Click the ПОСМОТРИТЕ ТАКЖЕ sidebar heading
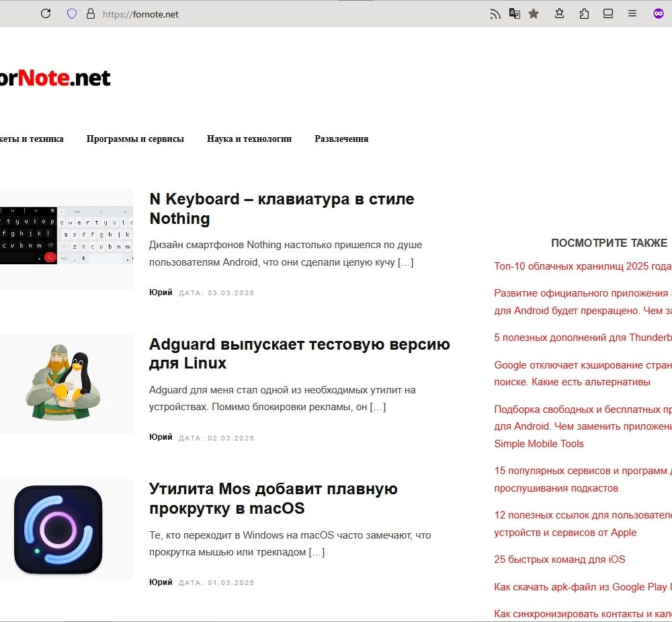This screenshot has height=622, width=672. [x=609, y=243]
